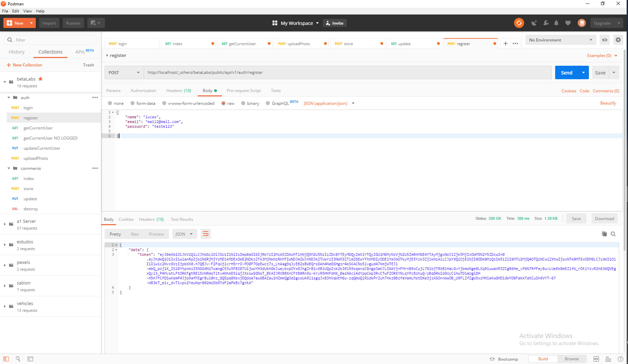The height and width of the screenshot is (364, 628).
Task: Click the request URL field
Action: [x=347, y=72]
